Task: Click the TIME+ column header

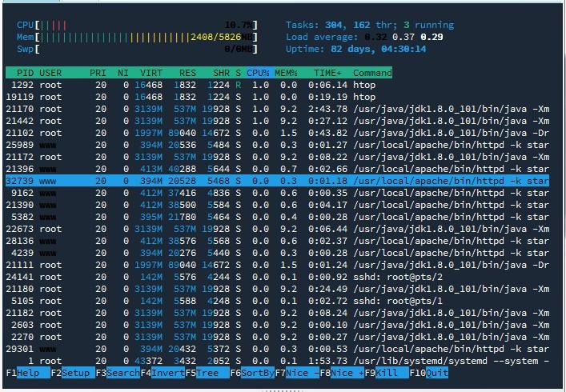Action: click(327, 72)
